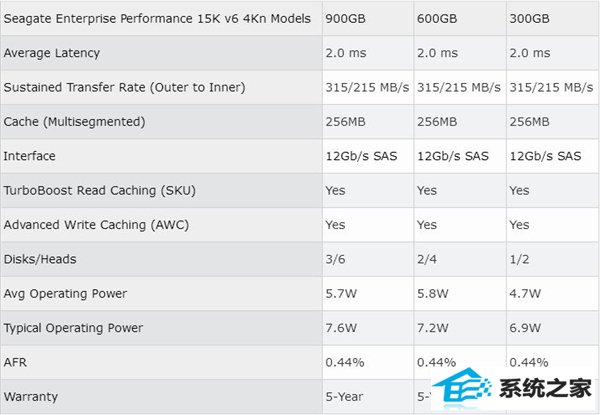The image size is (600, 415).
Task: Click the Sustained Transfer Rate row label
Action: (124, 87)
